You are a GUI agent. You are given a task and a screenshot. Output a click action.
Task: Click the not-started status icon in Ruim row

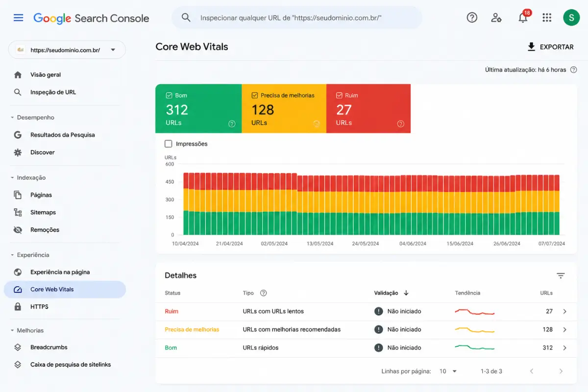pyautogui.click(x=379, y=311)
